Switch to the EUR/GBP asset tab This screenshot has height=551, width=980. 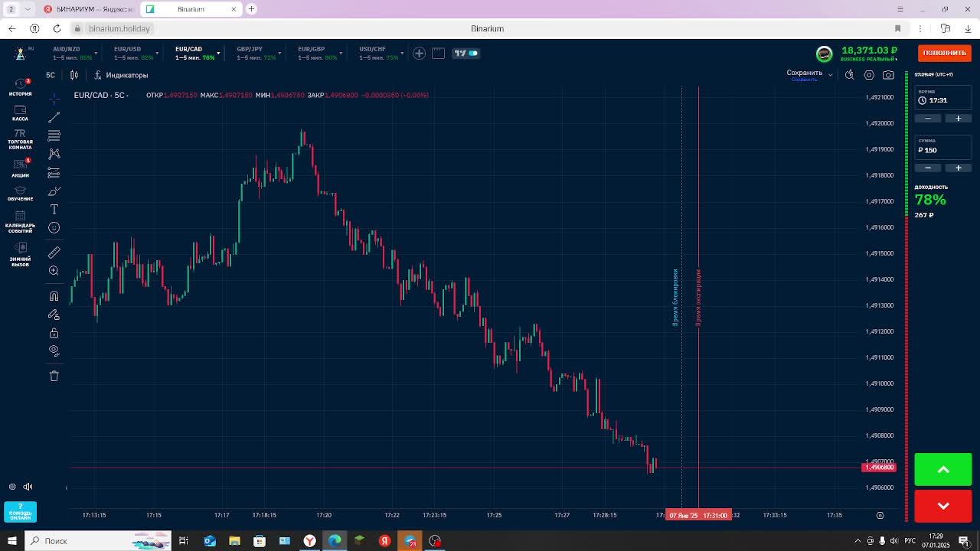click(x=317, y=53)
